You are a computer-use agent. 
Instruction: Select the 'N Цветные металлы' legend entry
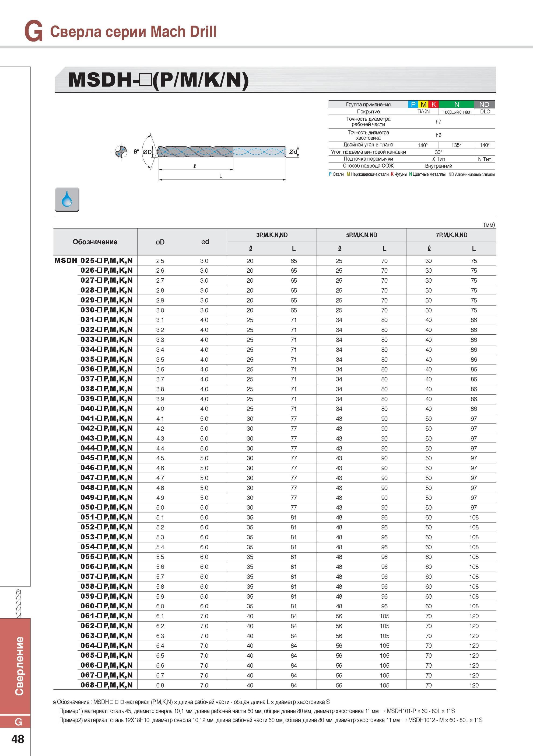coord(427,174)
